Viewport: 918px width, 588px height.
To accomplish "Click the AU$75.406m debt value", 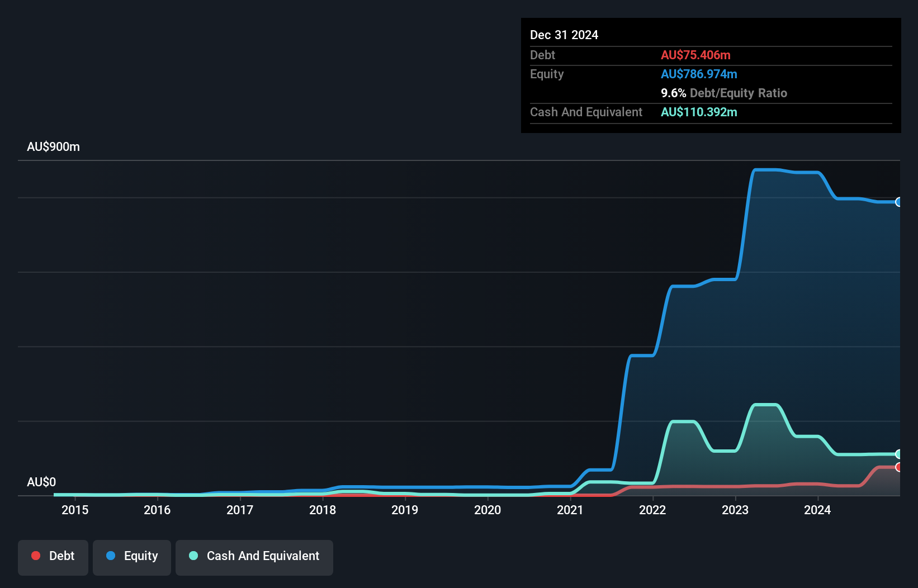I will click(695, 55).
